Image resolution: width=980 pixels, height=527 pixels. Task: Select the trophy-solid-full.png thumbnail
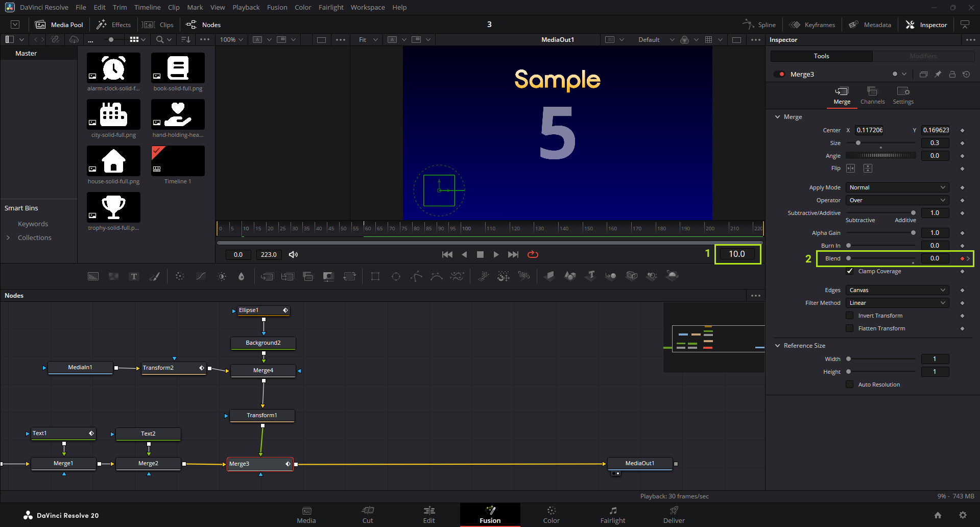[x=113, y=207]
